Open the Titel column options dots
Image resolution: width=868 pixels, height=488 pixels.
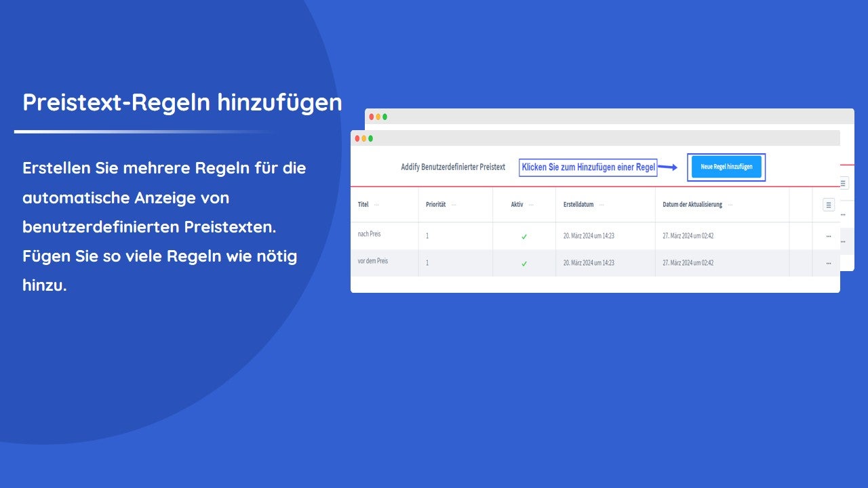377,205
